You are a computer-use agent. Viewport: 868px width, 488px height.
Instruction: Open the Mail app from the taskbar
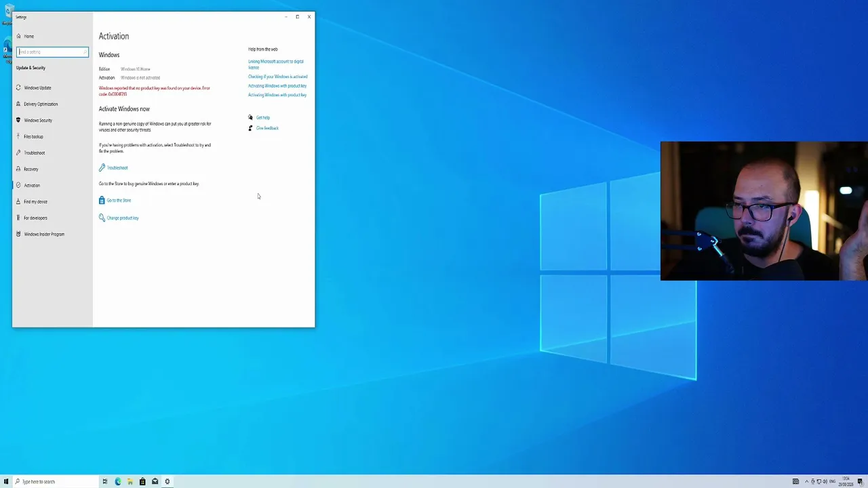[155, 481]
